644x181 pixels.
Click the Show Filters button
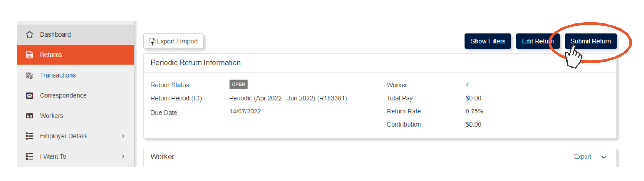point(488,41)
